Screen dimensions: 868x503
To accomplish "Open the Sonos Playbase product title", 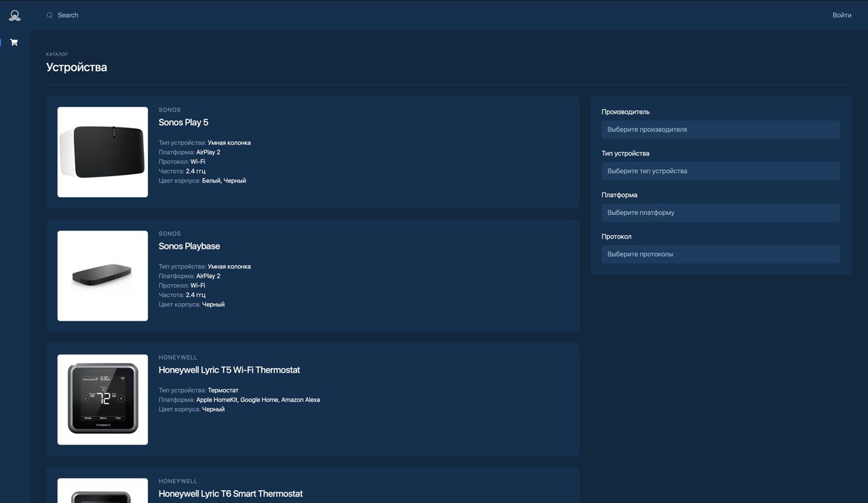I will pyautogui.click(x=189, y=246).
